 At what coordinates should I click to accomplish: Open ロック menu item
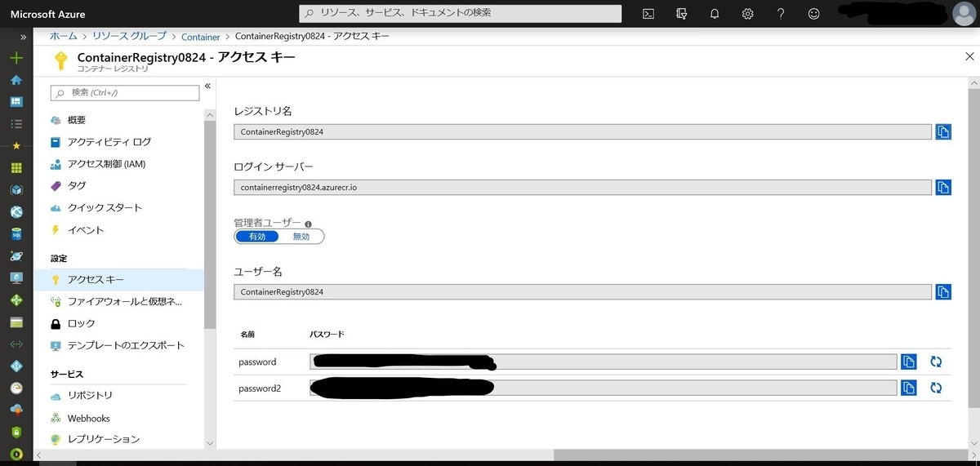(x=118, y=324)
